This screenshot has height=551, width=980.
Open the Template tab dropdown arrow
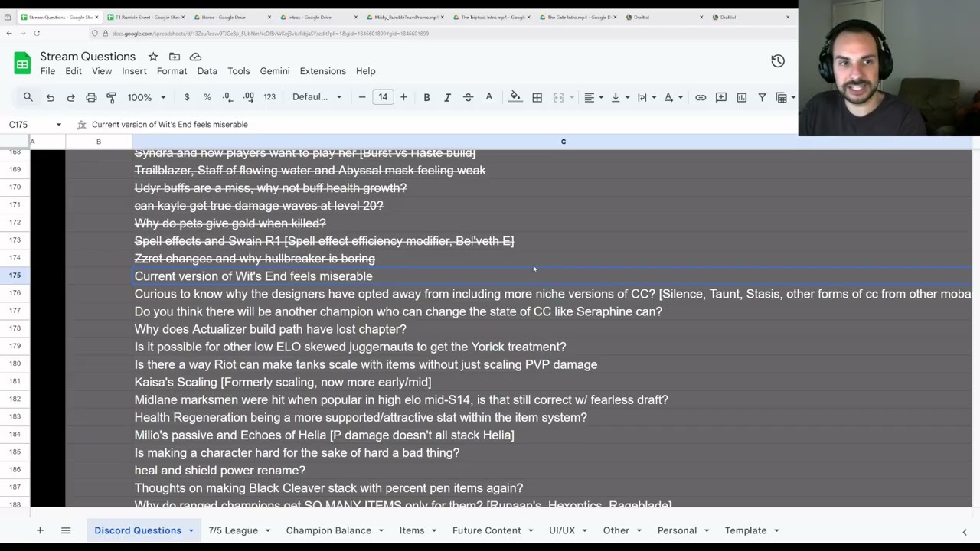pos(776,531)
